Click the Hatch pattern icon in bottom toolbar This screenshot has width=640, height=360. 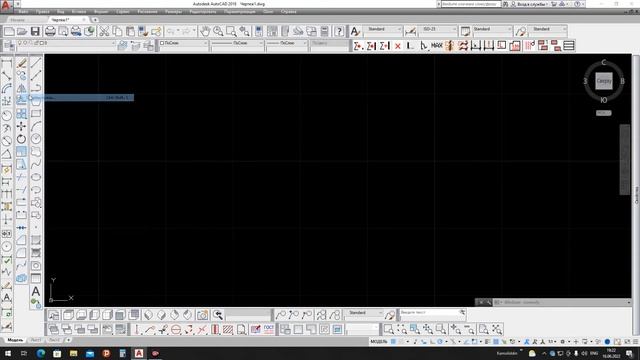click(x=228, y=329)
